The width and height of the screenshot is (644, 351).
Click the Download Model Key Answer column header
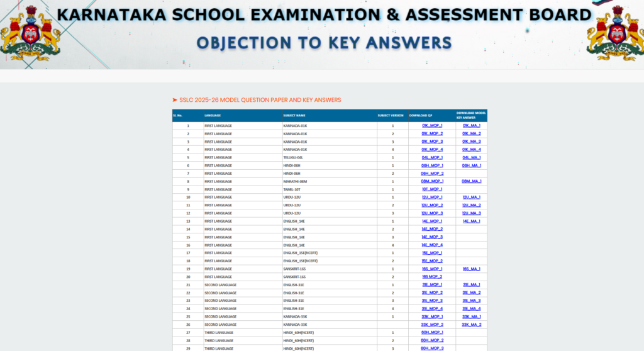[x=471, y=115]
